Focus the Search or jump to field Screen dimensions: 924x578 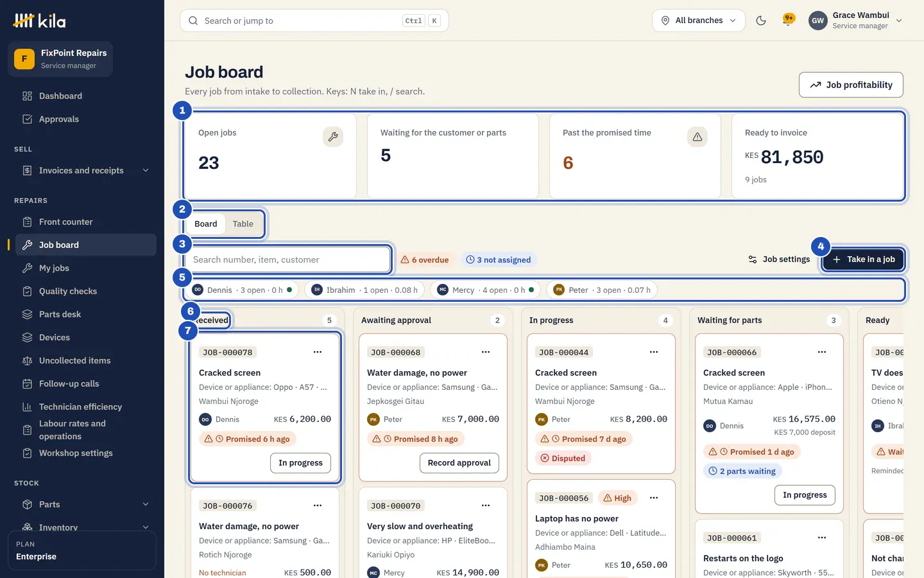click(x=314, y=21)
